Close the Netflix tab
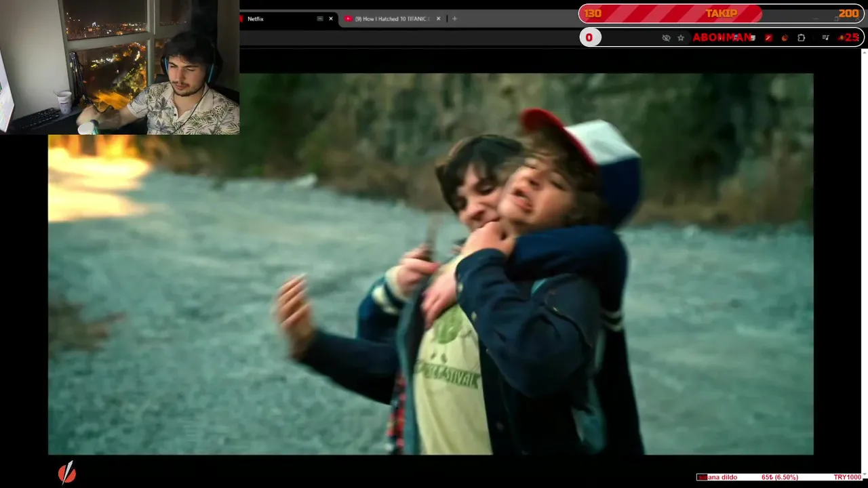Screen dimensions: 868x488 (331, 19)
